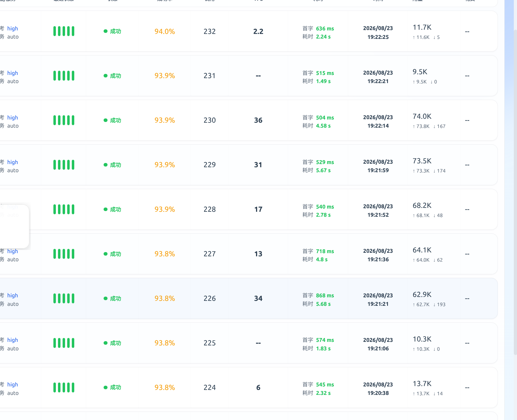This screenshot has width=517, height=420.
Task: Open the high link in row 232
Action: pyautogui.click(x=12, y=28)
